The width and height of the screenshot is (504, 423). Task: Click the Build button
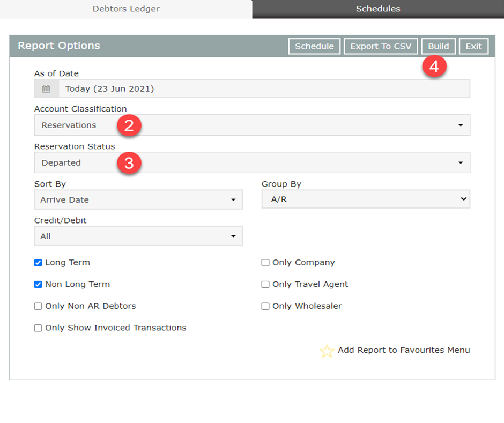click(x=438, y=46)
